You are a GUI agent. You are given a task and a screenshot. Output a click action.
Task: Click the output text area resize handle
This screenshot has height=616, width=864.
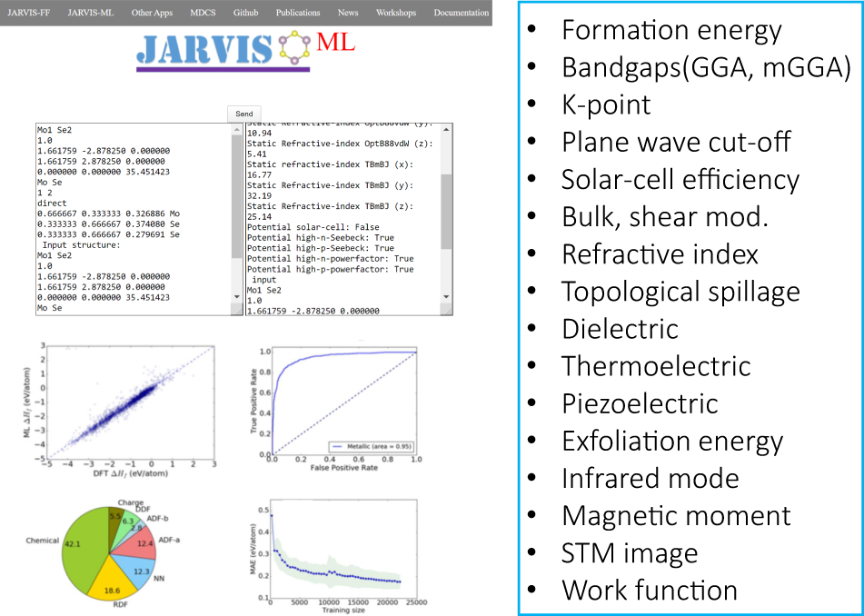447,311
